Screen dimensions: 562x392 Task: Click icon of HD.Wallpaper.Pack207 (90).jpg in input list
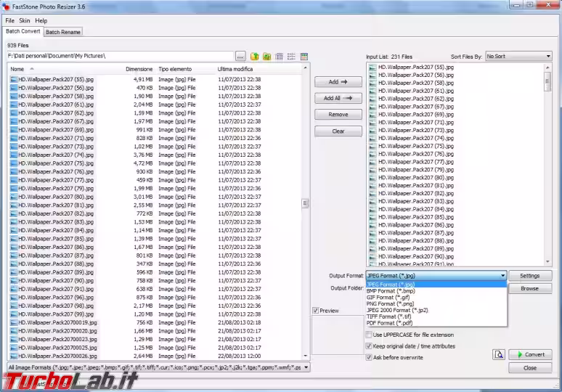click(372, 256)
